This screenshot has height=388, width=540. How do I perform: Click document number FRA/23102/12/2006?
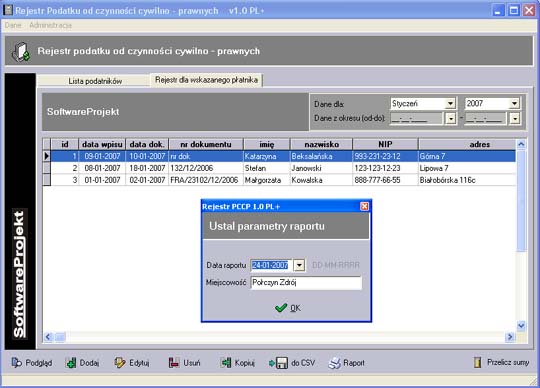(x=206, y=180)
